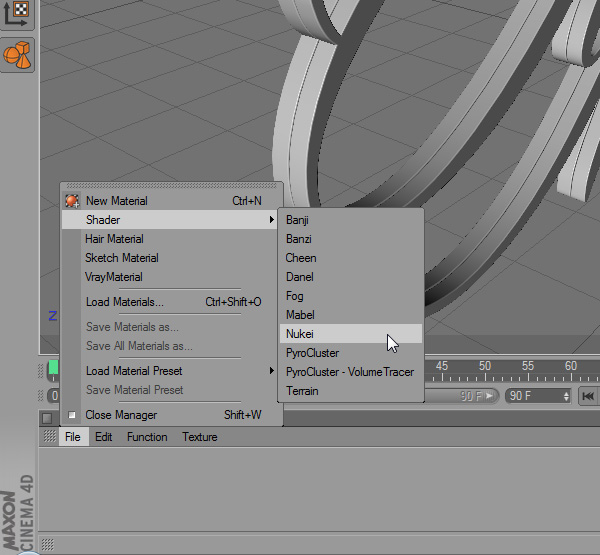This screenshot has height=555, width=600.
Task: Create a Terrain shader
Action: click(x=302, y=391)
